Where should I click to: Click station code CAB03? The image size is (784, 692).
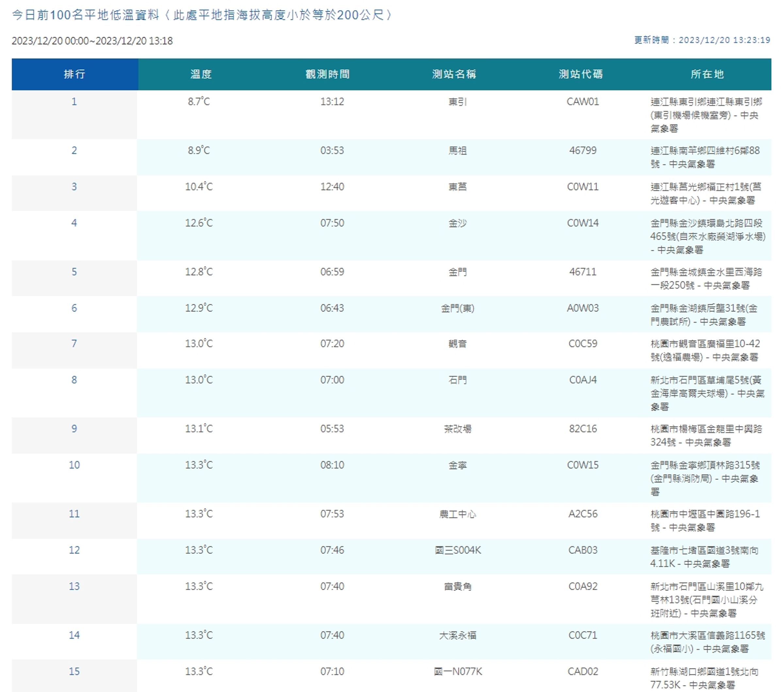tap(583, 550)
